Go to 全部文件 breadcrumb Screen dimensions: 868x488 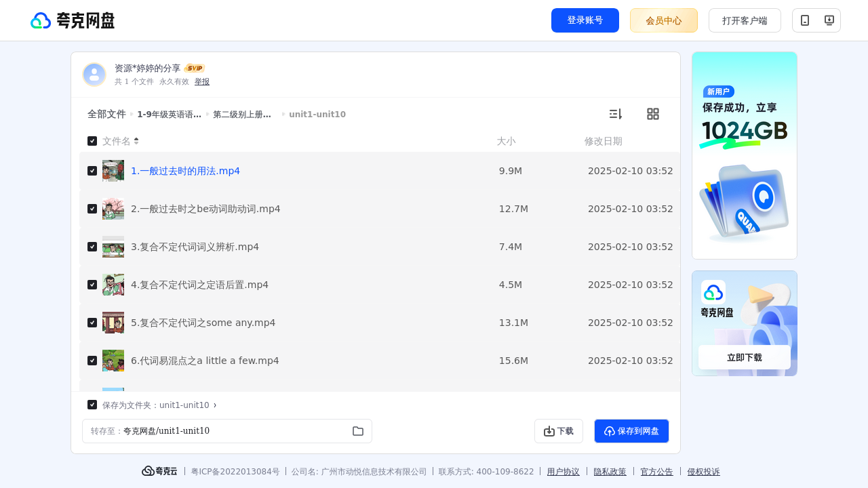tap(106, 114)
